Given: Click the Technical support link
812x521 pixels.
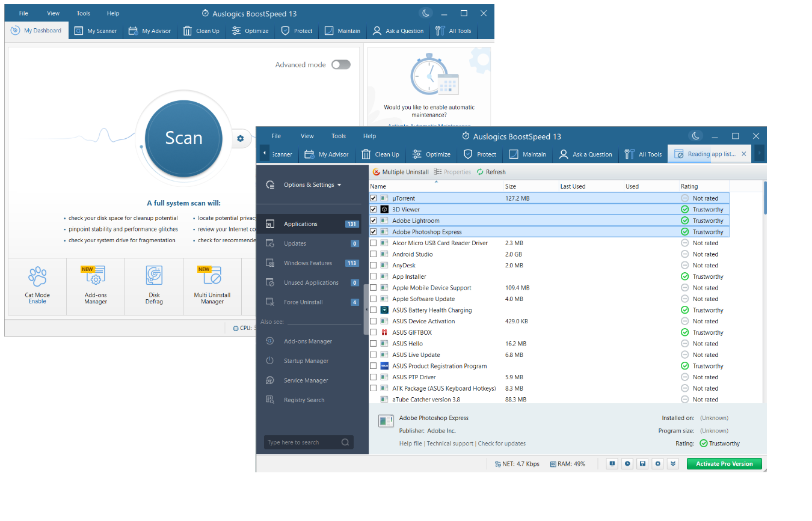Looking at the screenshot, I should click(x=450, y=443).
